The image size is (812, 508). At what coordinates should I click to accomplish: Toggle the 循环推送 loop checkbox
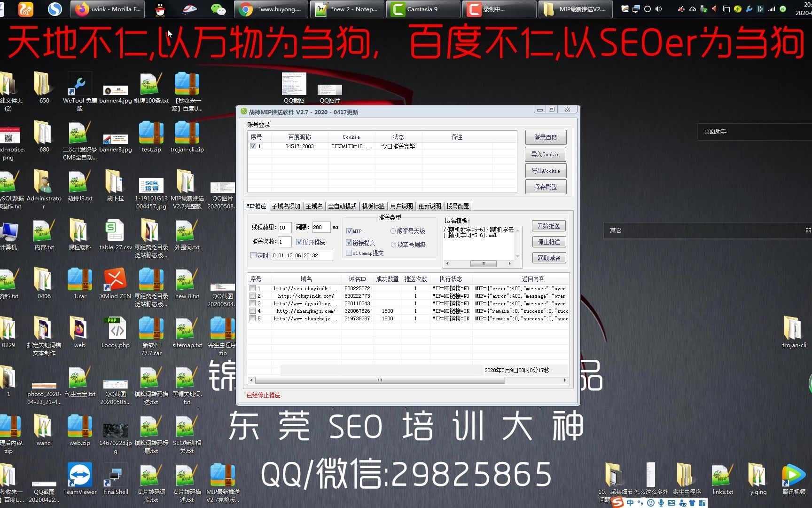coord(299,242)
